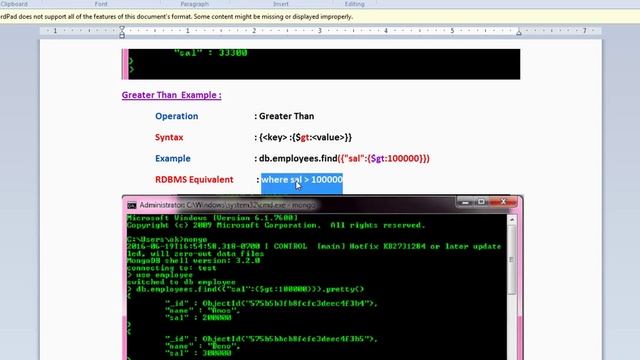Click the ': Greater Than' value text
Image resolution: width=640 pixels, height=360 pixels.
pyautogui.click(x=284, y=116)
